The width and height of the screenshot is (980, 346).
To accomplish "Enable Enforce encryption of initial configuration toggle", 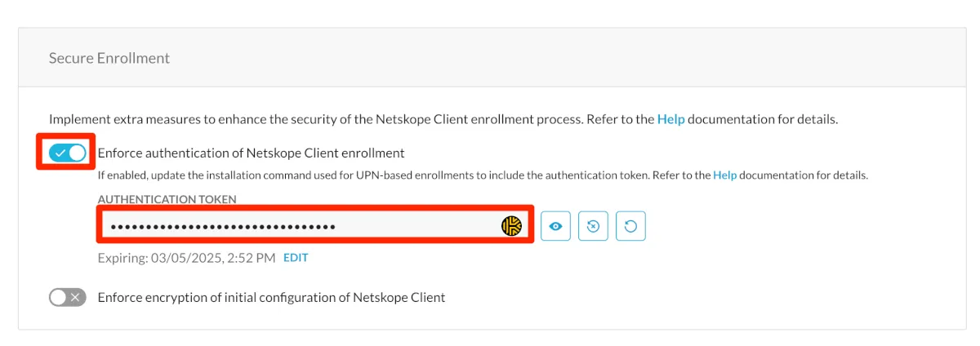I will pyautogui.click(x=67, y=298).
